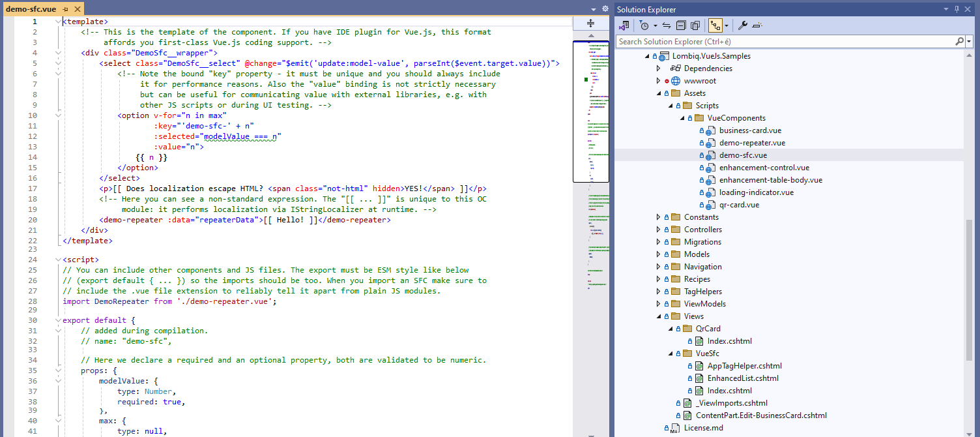Select enhancement-control.vue file

pos(764,168)
